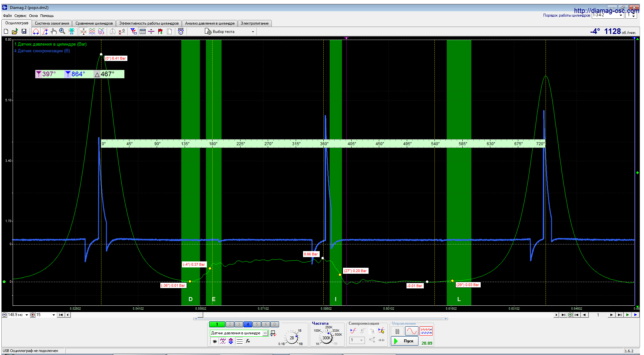
Task: Open the Окна menu
Action: click(x=33, y=16)
